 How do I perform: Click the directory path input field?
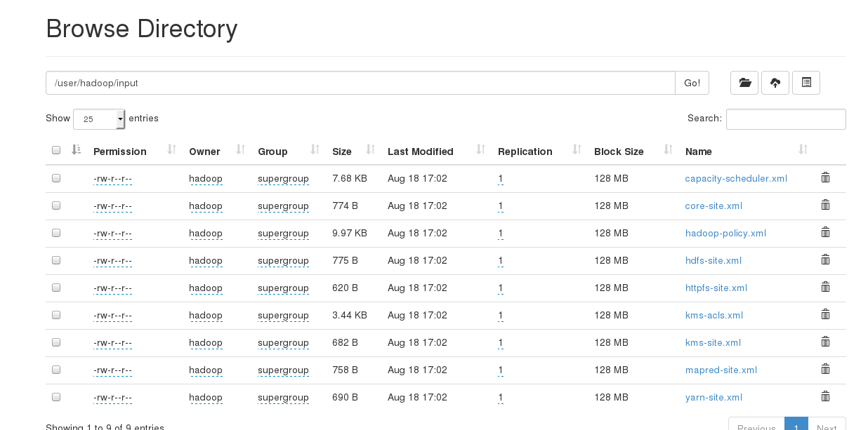click(x=360, y=83)
